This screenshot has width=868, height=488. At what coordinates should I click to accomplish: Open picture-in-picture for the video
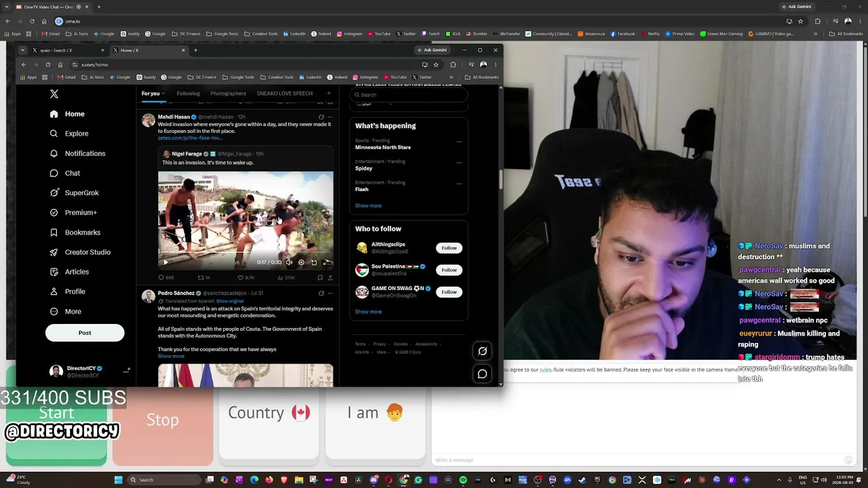(313, 262)
